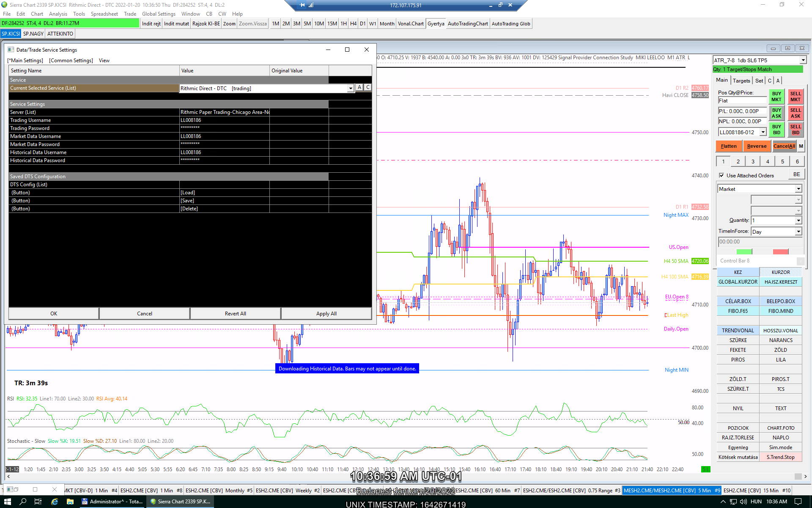Open the taskbar search icon

[x=23, y=502]
